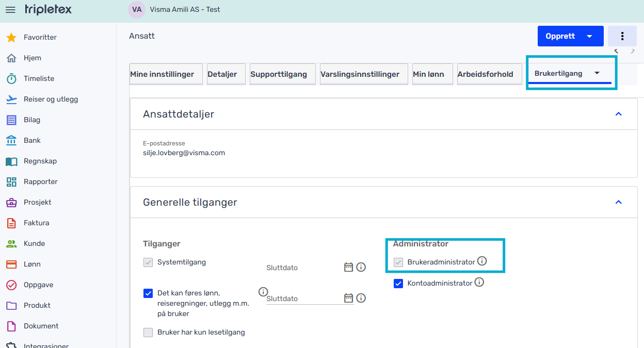
Task: Click info icon next to Brukeradministrator
Action: [x=482, y=261]
